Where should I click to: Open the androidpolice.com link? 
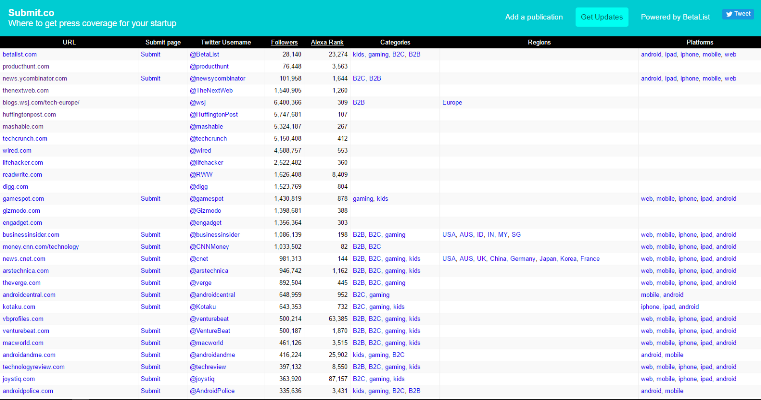click(28, 391)
